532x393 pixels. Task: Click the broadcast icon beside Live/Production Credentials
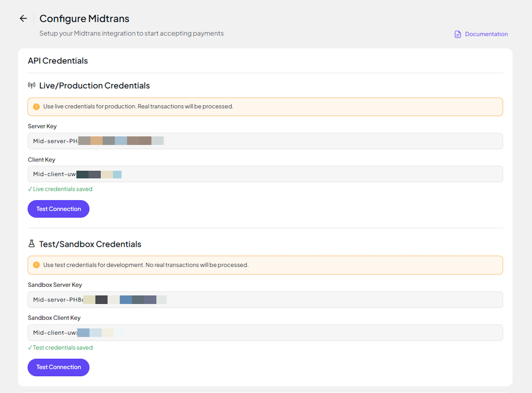pos(31,85)
